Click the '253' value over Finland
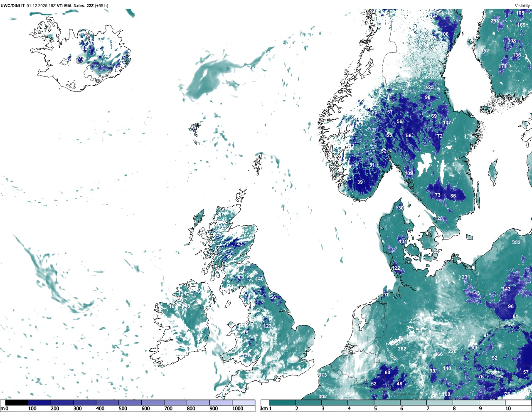 (x=495, y=21)
